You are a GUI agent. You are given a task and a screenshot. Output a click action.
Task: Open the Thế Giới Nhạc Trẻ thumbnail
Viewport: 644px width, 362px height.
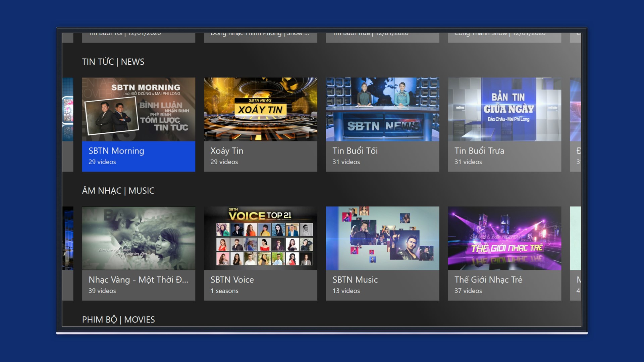(504, 238)
